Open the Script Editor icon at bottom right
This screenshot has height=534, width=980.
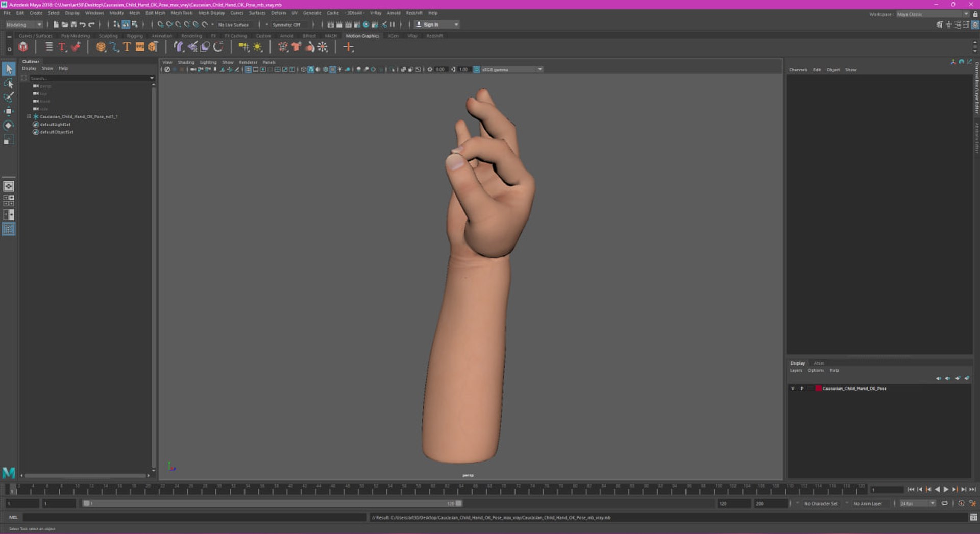coord(973,517)
